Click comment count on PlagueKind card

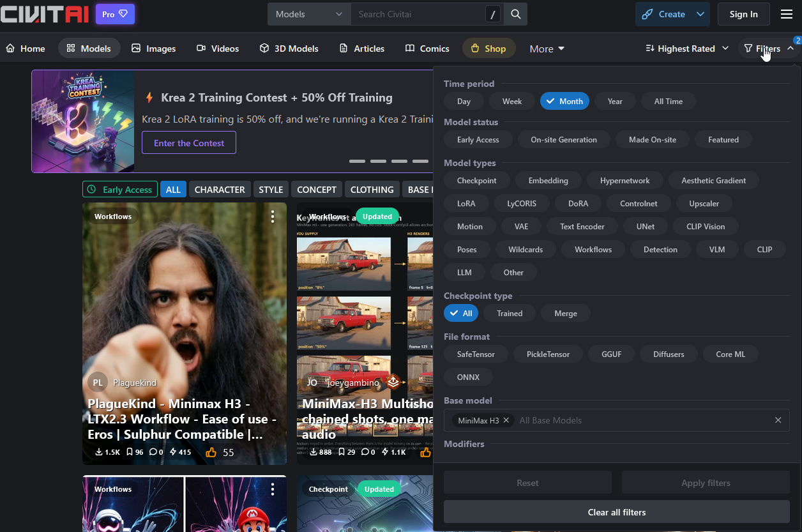click(156, 452)
